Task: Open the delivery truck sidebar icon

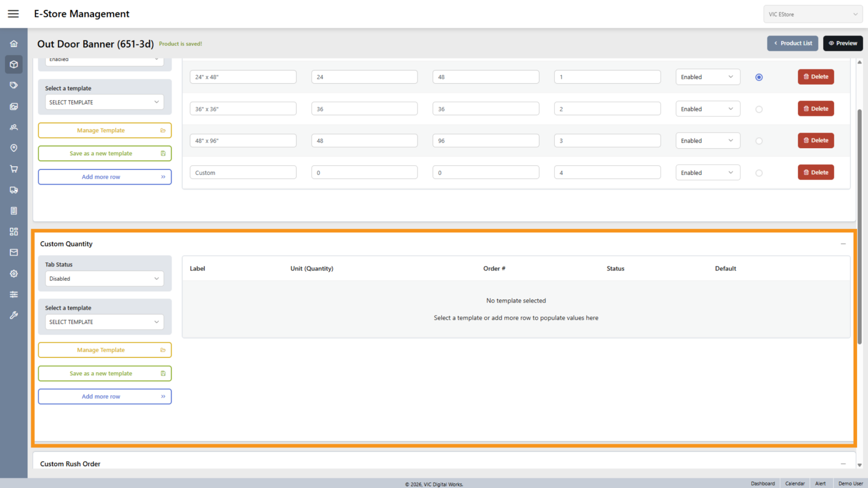Action: [14, 190]
